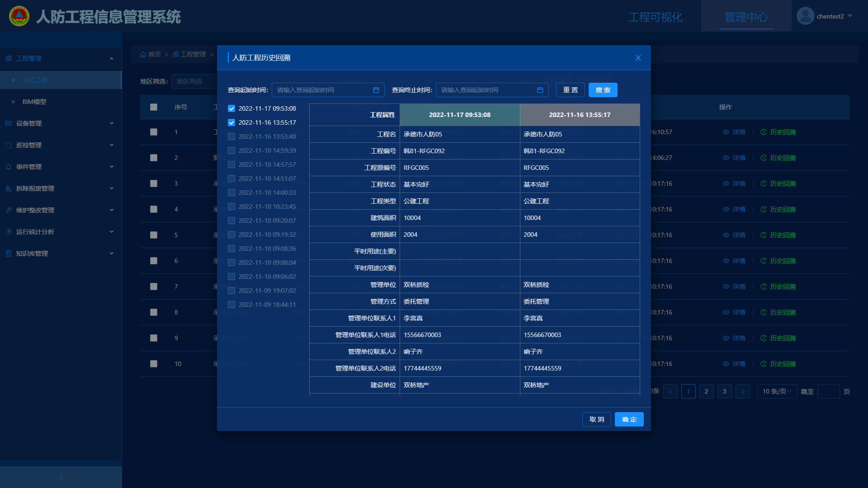Click the 确定 button
The width and height of the screenshot is (868, 488).
click(629, 419)
